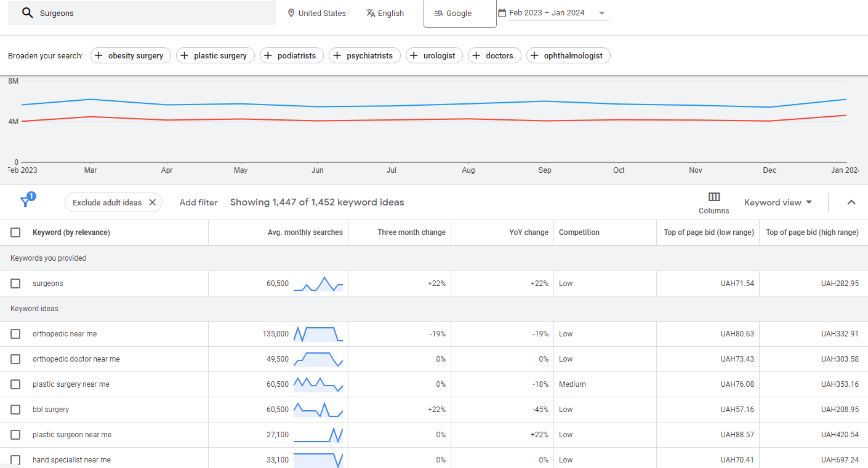Click the English language translate icon
The width and height of the screenshot is (868, 468).
[x=371, y=13]
